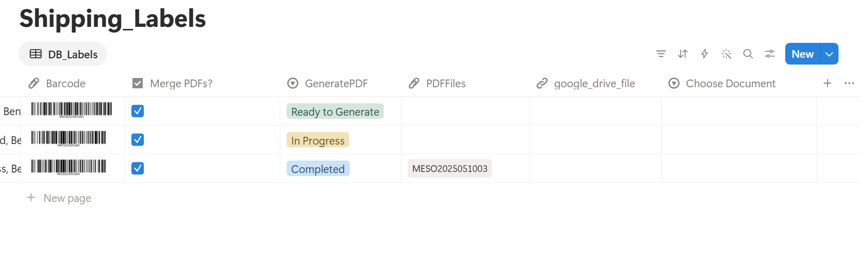Viewport: 868px width, 253px height.
Task: Toggle Merge PDFs checkbox in In Progress row
Action: coord(138,139)
